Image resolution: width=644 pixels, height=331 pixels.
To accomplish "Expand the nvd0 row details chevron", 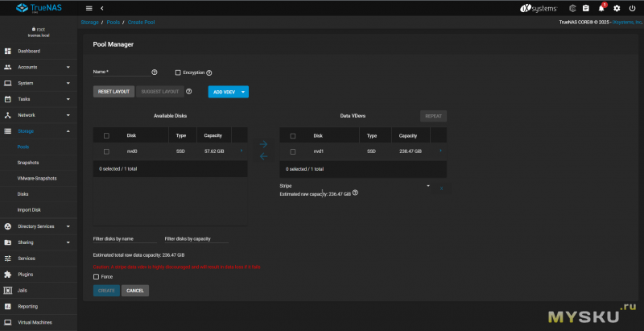I will pyautogui.click(x=241, y=151).
